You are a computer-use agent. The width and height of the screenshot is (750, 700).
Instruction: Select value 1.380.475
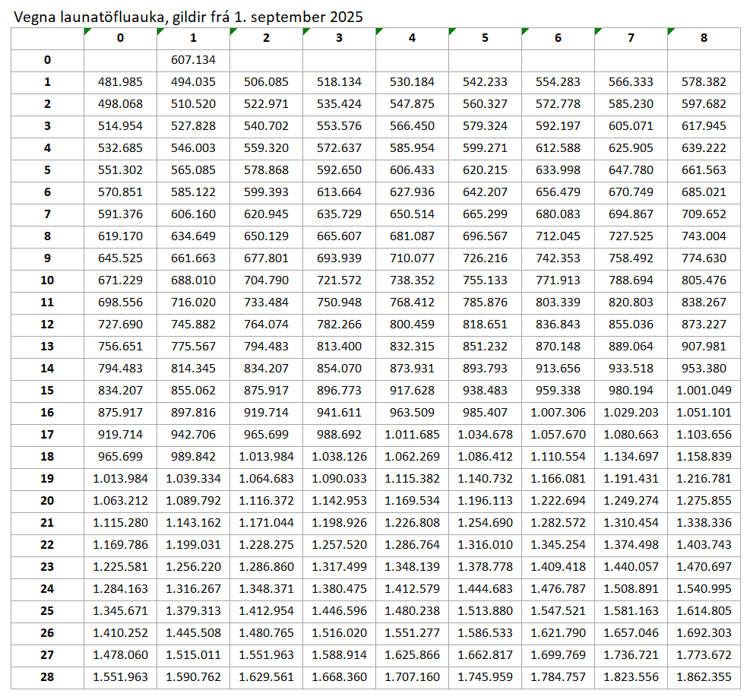(339, 589)
